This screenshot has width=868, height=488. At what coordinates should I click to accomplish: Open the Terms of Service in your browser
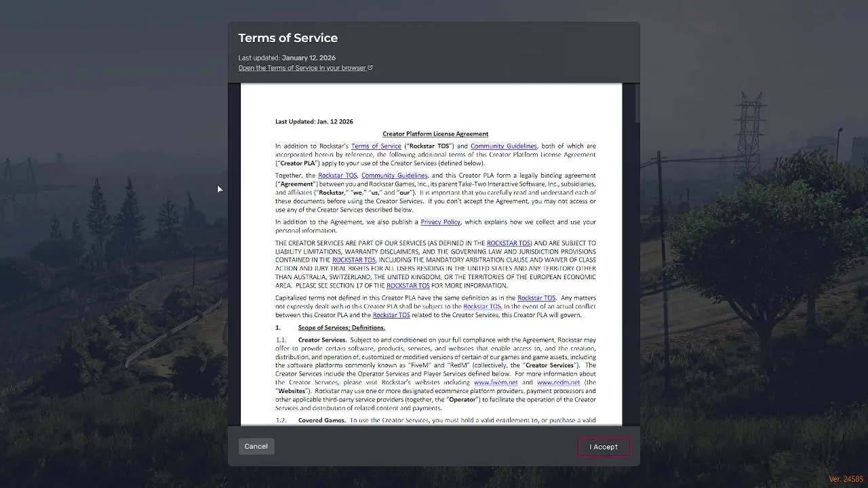pos(305,68)
